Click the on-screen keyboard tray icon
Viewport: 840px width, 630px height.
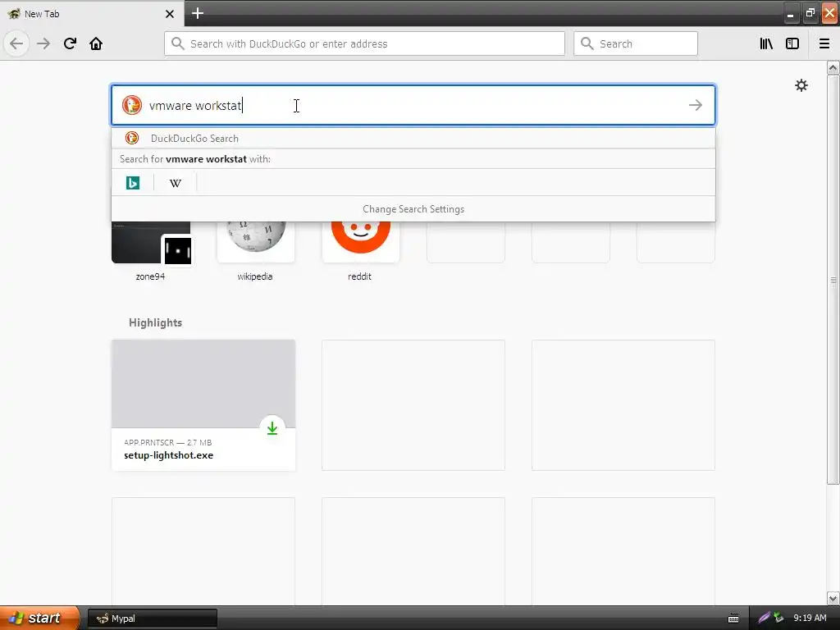[733, 619]
